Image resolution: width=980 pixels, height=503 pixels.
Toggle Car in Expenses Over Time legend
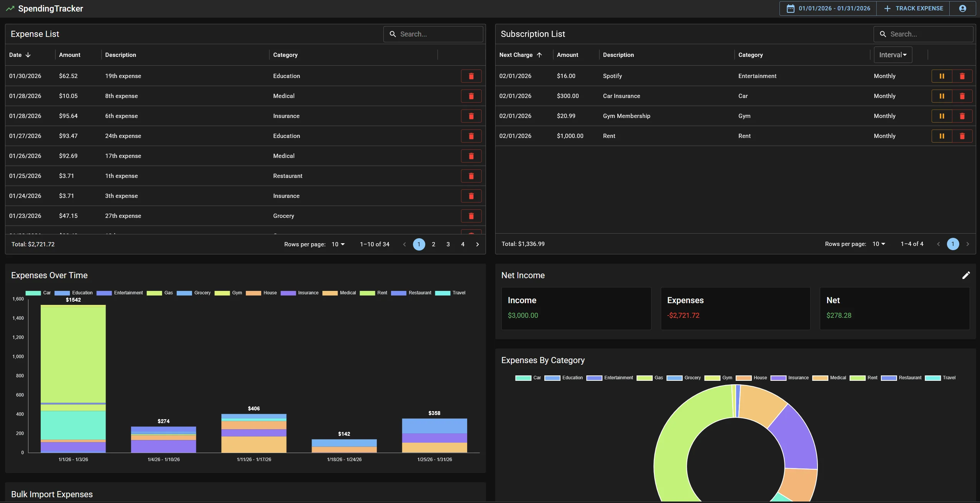38,293
